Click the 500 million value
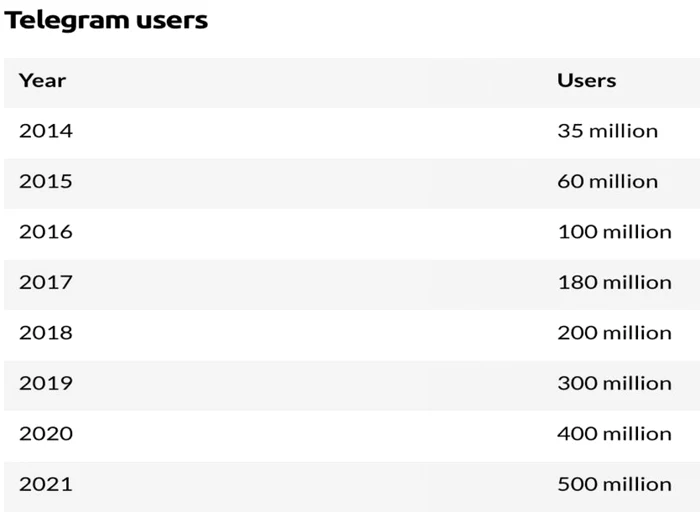Screen dimensions: 700x512 (615, 484)
